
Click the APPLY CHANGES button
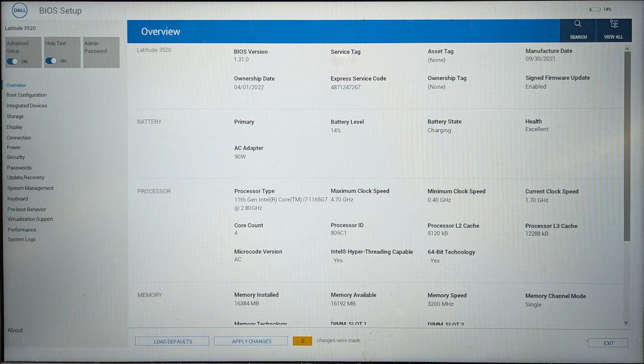coord(250,341)
